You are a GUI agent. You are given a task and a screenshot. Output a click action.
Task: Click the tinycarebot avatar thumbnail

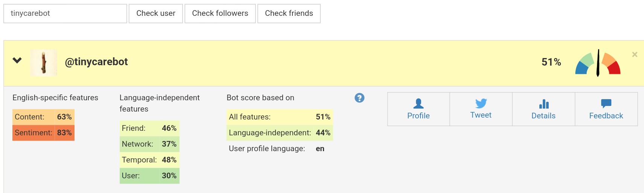(44, 63)
